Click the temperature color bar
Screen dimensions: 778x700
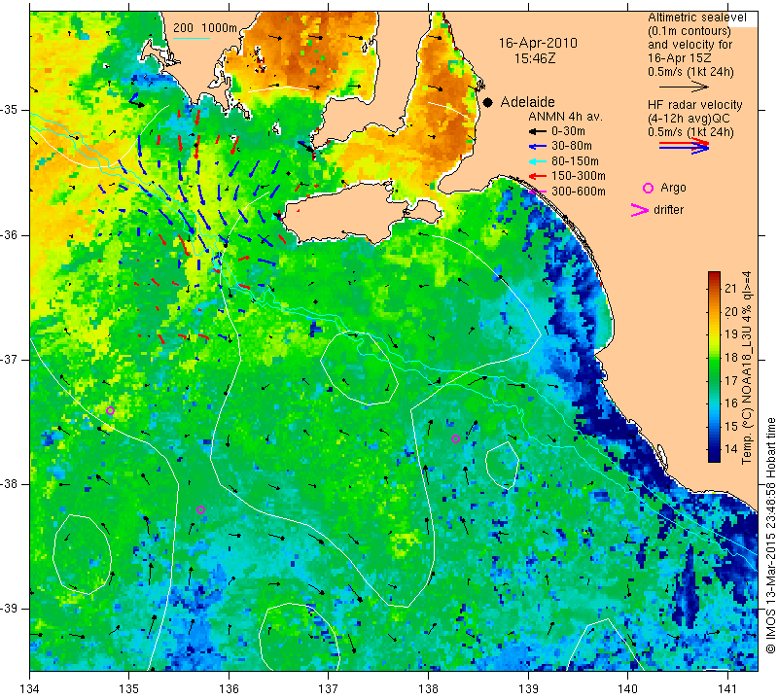[714, 367]
